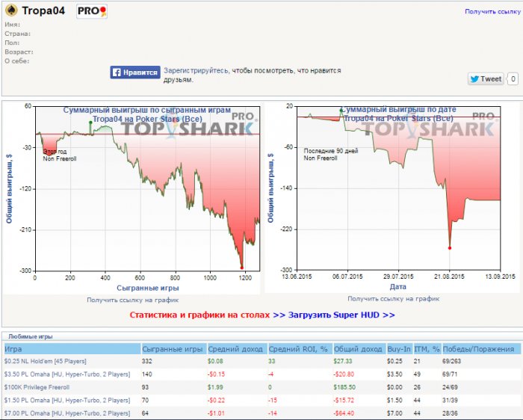Click the PRO badge next to Tropa04

point(92,11)
